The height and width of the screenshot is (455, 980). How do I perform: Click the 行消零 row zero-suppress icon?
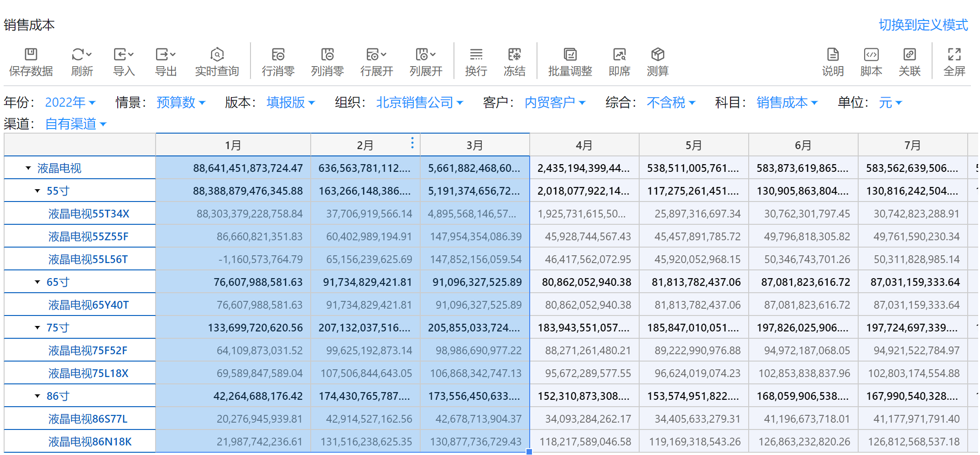(278, 55)
